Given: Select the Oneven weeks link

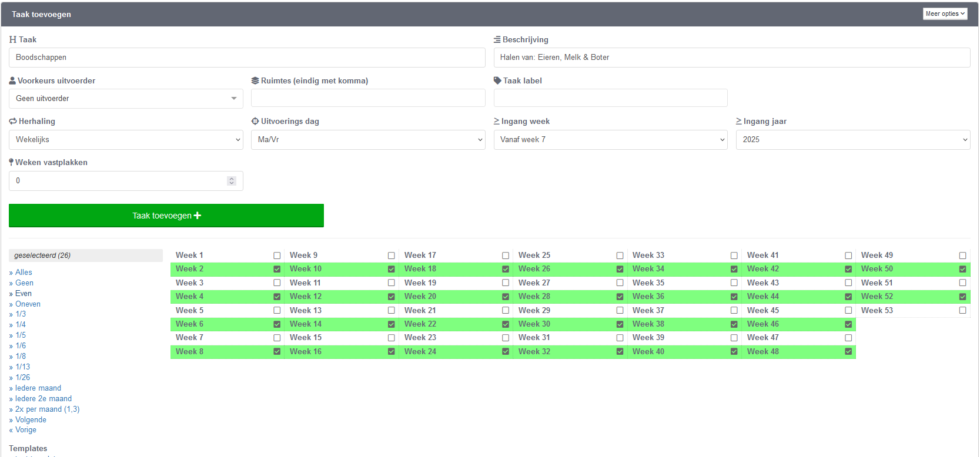Looking at the screenshot, I should (x=28, y=304).
